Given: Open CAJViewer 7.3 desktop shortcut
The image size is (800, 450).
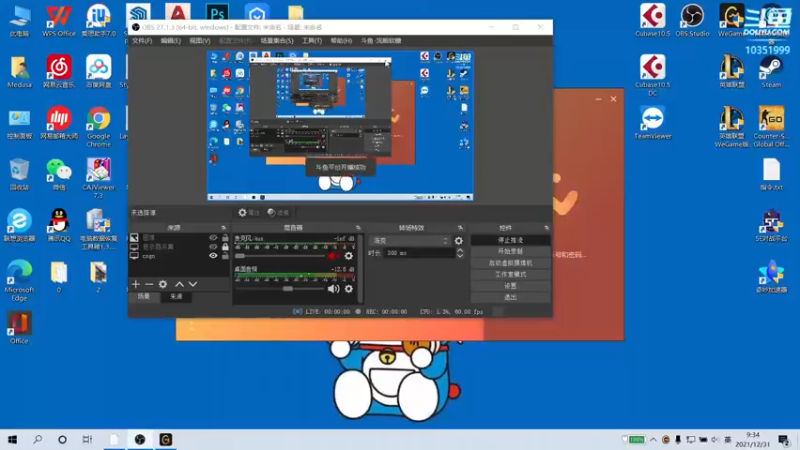Looking at the screenshot, I should pyautogui.click(x=98, y=178).
